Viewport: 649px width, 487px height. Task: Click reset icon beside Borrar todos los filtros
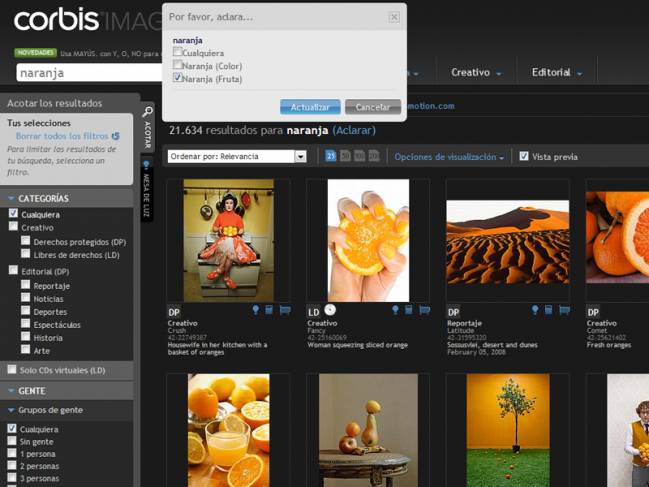tap(116, 136)
